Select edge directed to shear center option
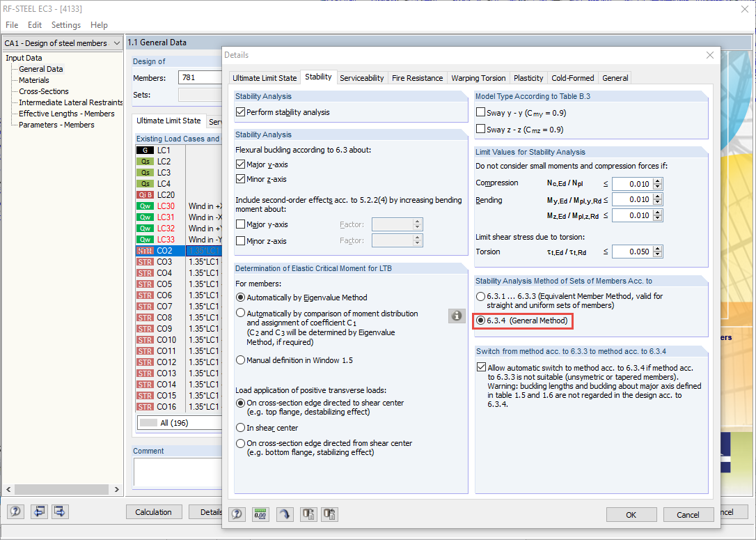Screen dimensions: 756x540 tap(241, 403)
